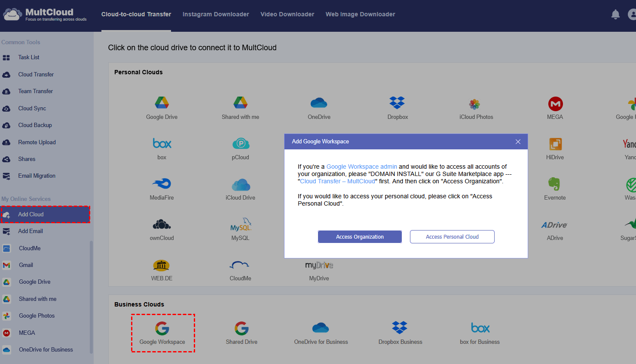Select the Dropbox cloud icon
Viewport: 636px width, 364px height.
point(397,103)
